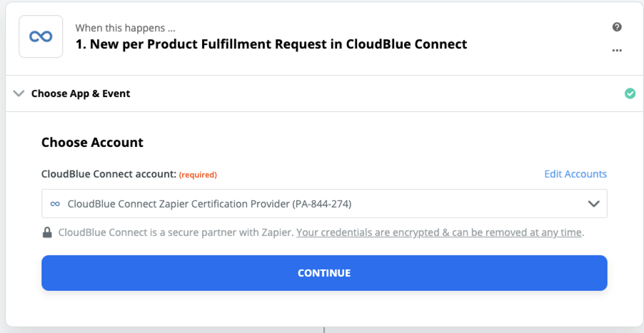Image resolution: width=644 pixels, height=333 pixels.
Task: Click the secure partner with Zapier text
Action: pyautogui.click(x=176, y=232)
